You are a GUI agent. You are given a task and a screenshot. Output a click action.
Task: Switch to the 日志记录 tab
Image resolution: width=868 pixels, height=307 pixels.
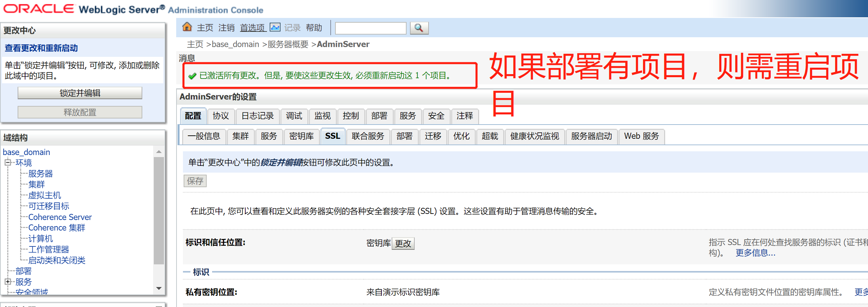(x=257, y=116)
